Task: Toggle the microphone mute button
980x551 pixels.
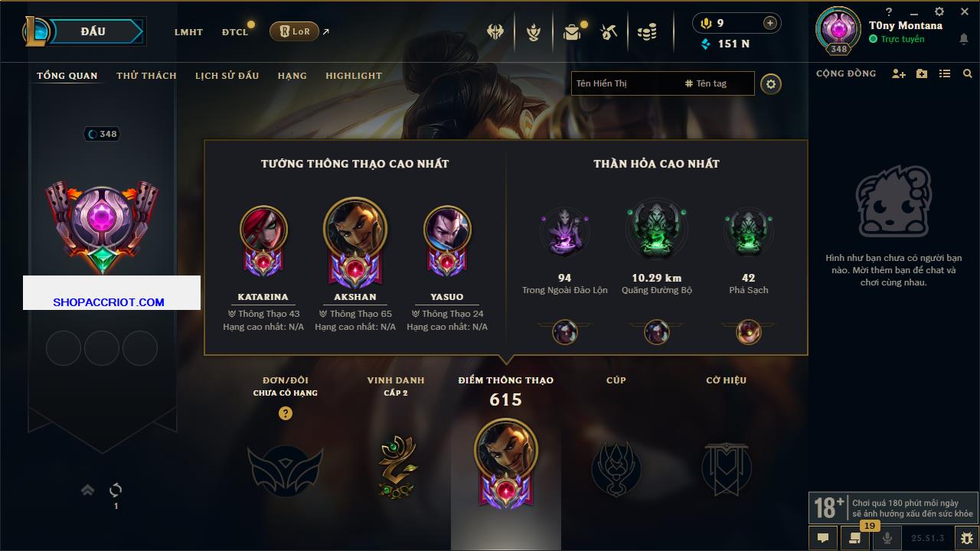Action: coord(887,538)
